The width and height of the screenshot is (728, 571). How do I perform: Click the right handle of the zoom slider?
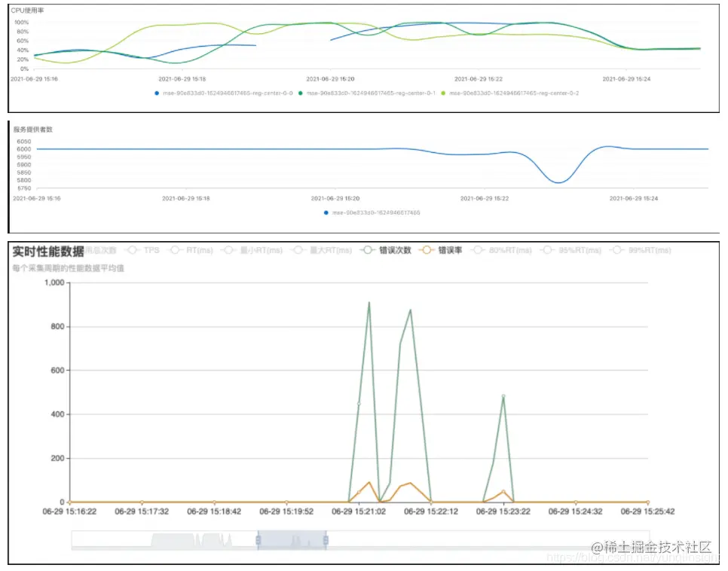(x=326, y=540)
